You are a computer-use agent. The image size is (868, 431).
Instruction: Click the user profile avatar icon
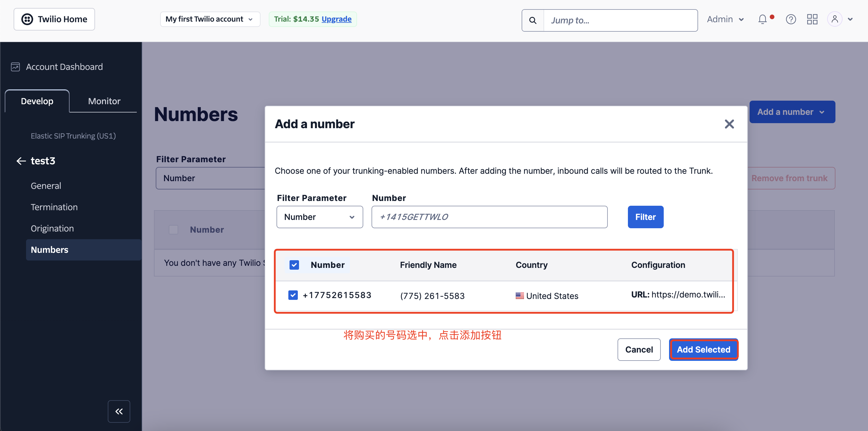pyautogui.click(x=835, y=19)
